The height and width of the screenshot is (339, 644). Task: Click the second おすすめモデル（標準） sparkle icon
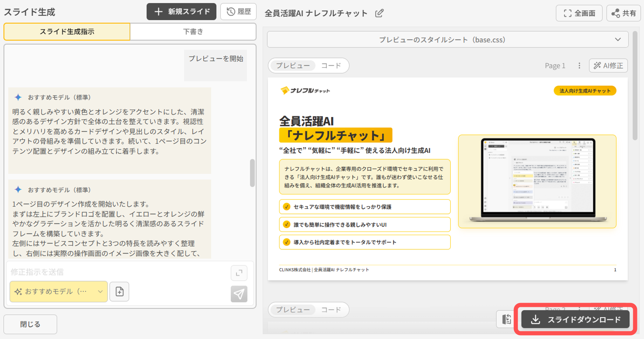click(18, 190)
